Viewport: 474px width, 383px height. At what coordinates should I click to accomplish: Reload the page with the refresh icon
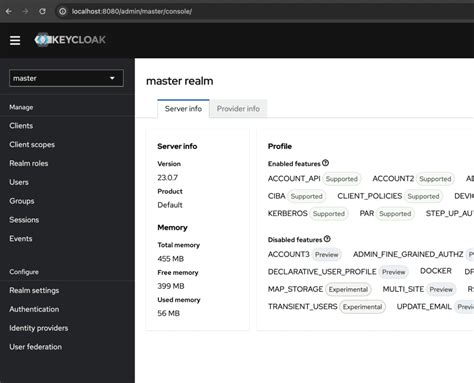42,11
